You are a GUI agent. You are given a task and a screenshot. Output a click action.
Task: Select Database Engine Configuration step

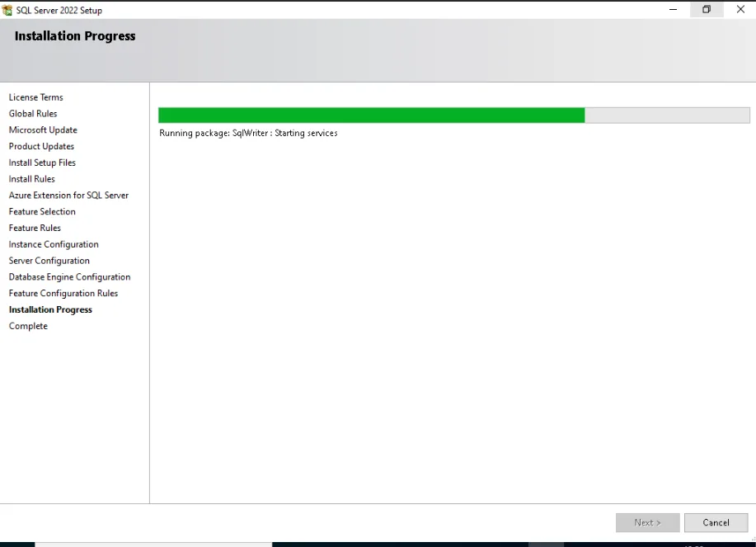(69, 277)
